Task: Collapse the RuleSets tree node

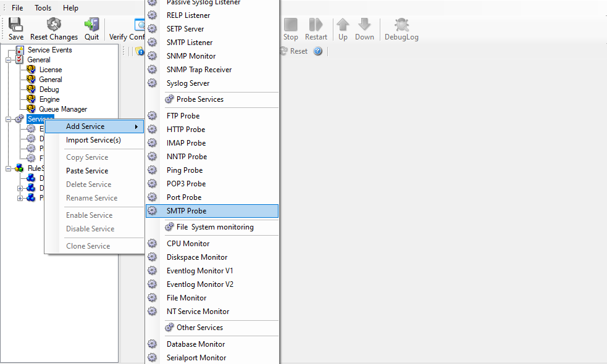Action: click(9, 168)
